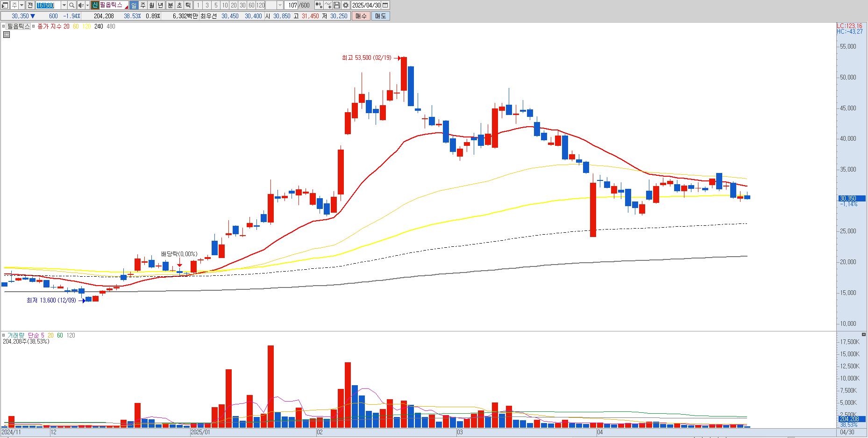The image size is (868, 438).
Task: Click the panel layout icon at far top-left
Action: [5, 5]
